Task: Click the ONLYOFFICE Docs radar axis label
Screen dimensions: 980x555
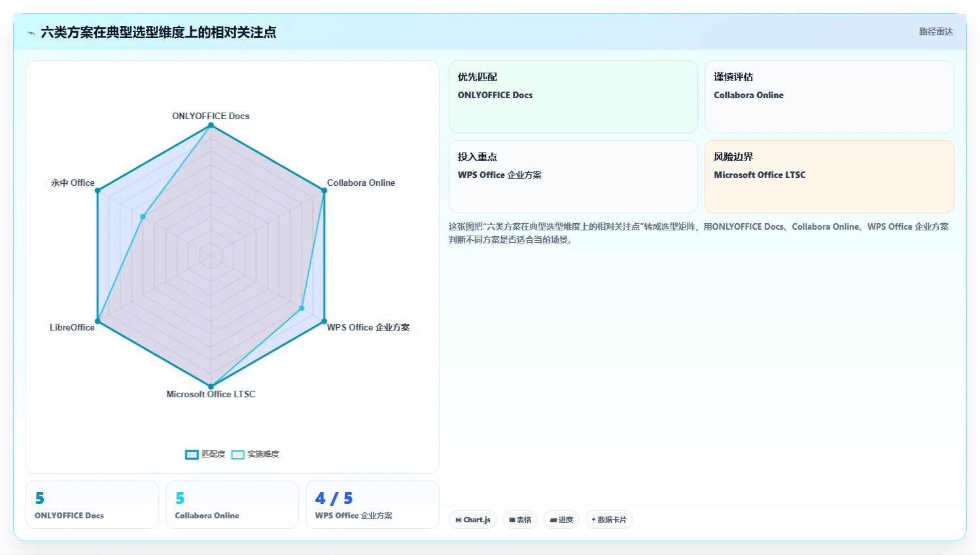Action: (211, 116)
